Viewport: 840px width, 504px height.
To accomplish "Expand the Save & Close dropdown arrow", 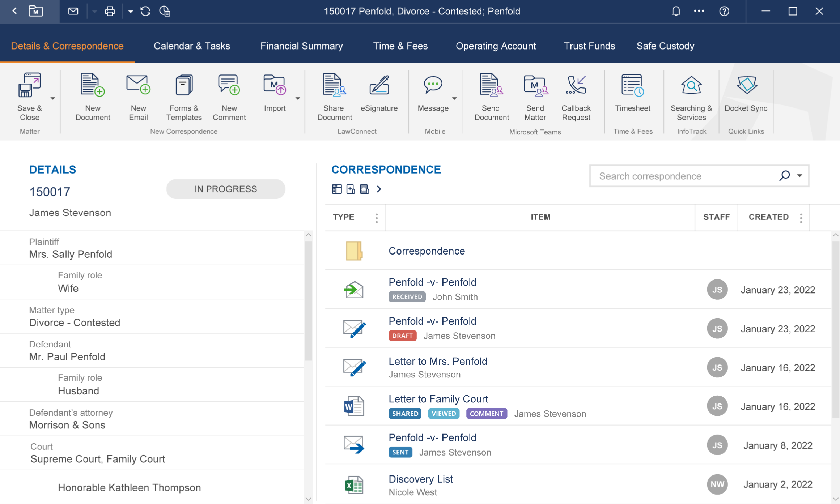I will tap(53, 98).
